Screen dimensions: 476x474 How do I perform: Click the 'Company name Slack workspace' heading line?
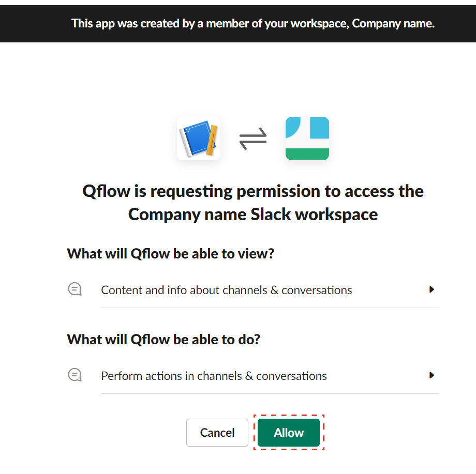pos(253,215)
